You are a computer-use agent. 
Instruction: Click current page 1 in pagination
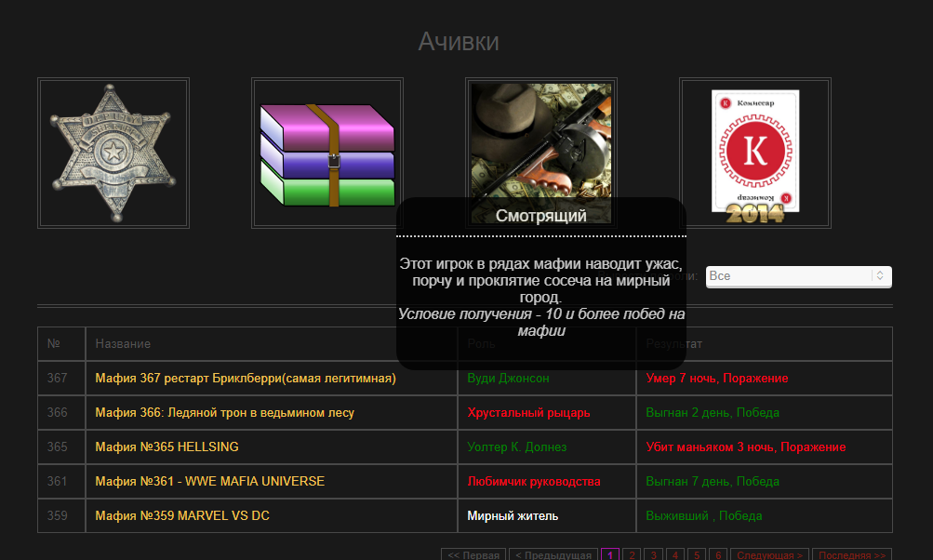click(610, 554)
